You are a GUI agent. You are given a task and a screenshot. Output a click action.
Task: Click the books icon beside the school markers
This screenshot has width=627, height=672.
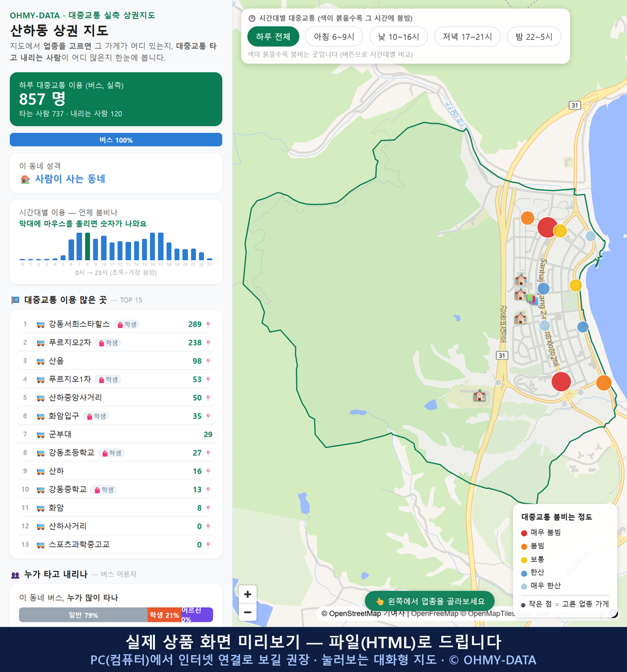(x=532, y=299)
